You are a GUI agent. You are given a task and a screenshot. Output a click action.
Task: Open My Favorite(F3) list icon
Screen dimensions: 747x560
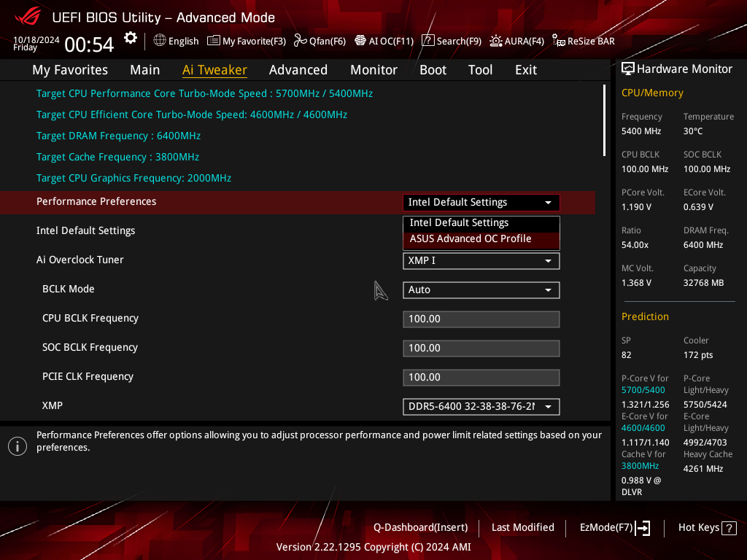tap(214, 41)
